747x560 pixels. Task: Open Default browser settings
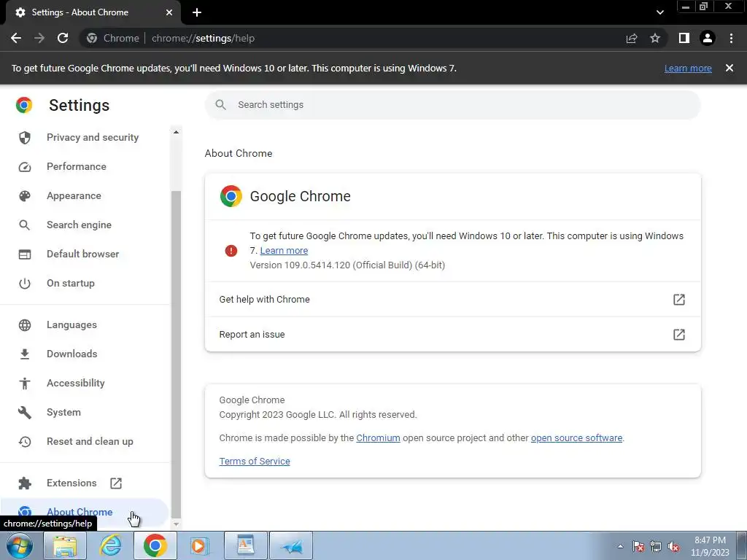click(x=85, y=254)
